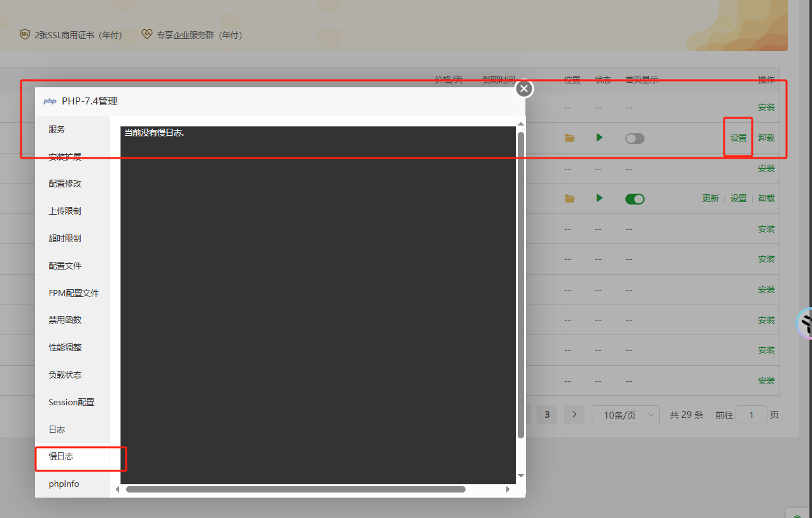Click the next page chevron
This screenshot has height=518, width=812.
(574, 415)
